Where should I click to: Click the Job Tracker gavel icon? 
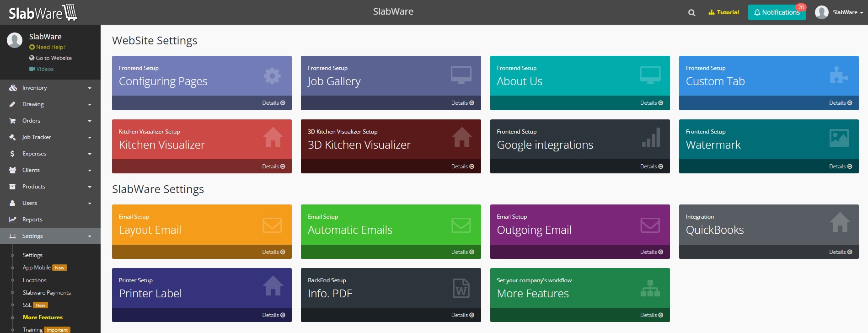tap(12, 137)
